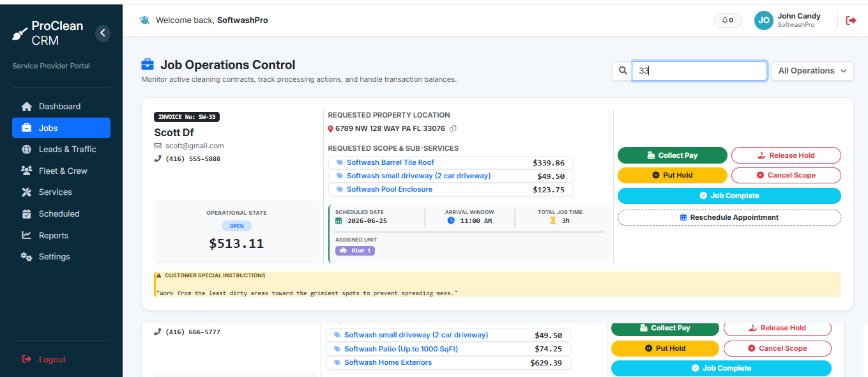Click the customer name Scott Df
This screenshot has height=377, width=868.
click(174, 133)
